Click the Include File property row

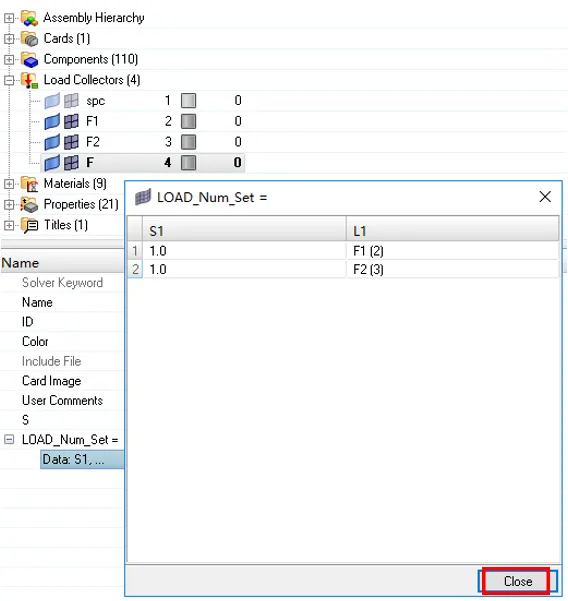pyautogui.click(x=62, y=361)
